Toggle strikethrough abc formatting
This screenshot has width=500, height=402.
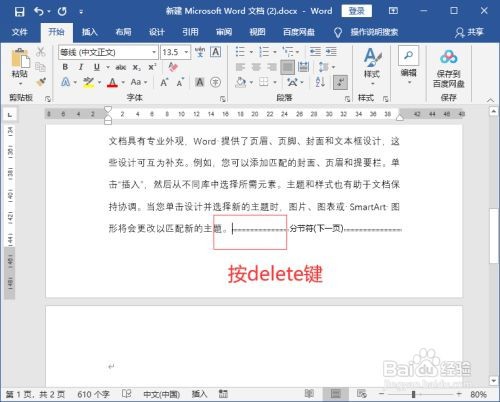coord(120,67)
